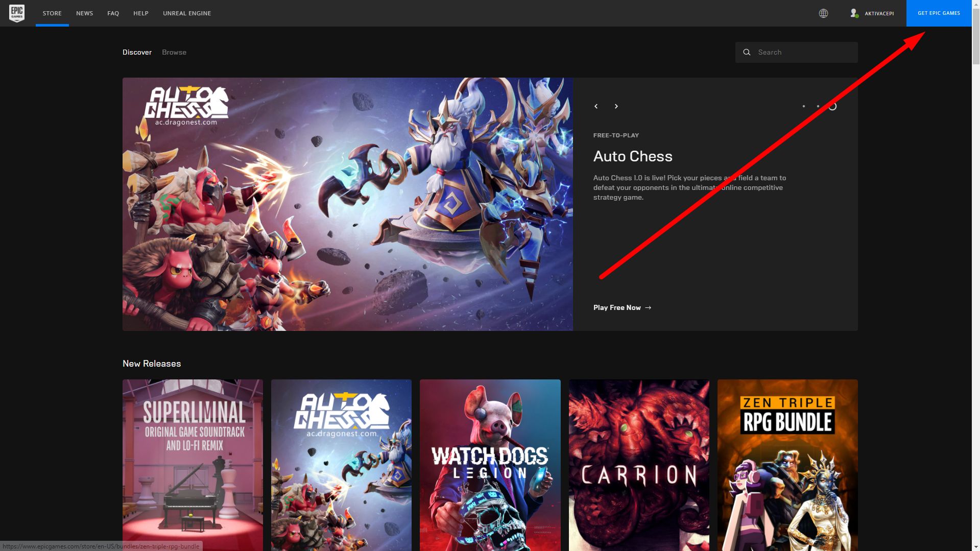Select the active third carousel indicator

(x=832, y=106)
